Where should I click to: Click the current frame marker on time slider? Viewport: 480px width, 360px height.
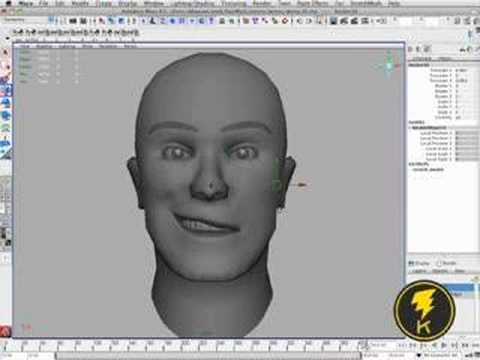(x=364, y=344)
